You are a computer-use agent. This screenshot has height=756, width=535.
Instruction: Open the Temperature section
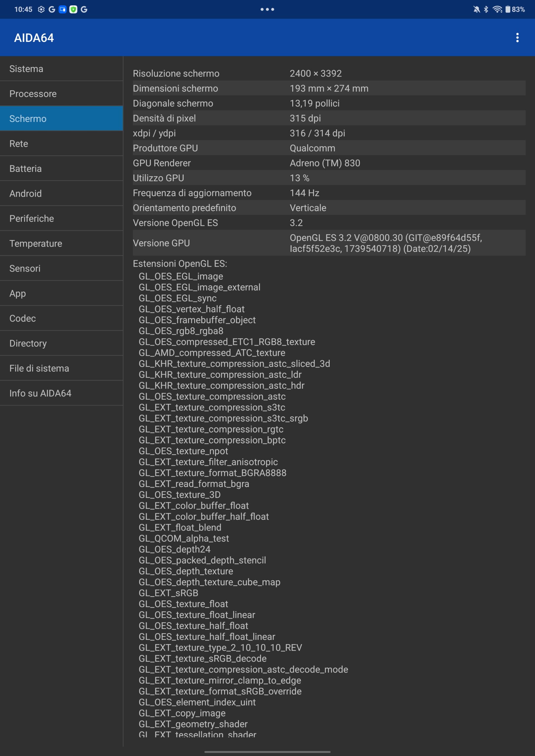[62, 244]
